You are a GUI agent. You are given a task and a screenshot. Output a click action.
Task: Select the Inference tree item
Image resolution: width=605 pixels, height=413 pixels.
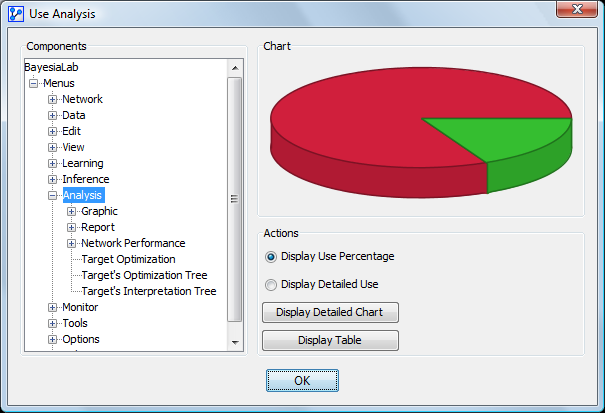85,180
